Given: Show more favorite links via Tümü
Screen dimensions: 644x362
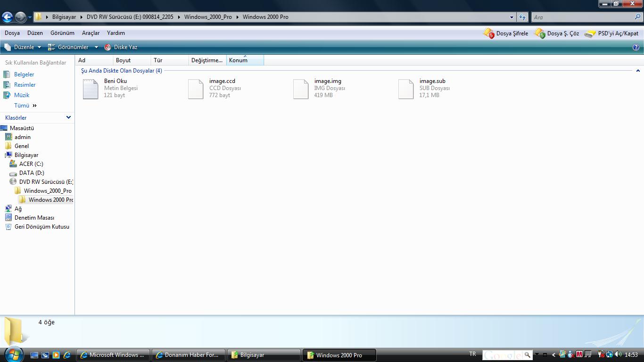Looking at the screenshot, I should pos(25,106).
